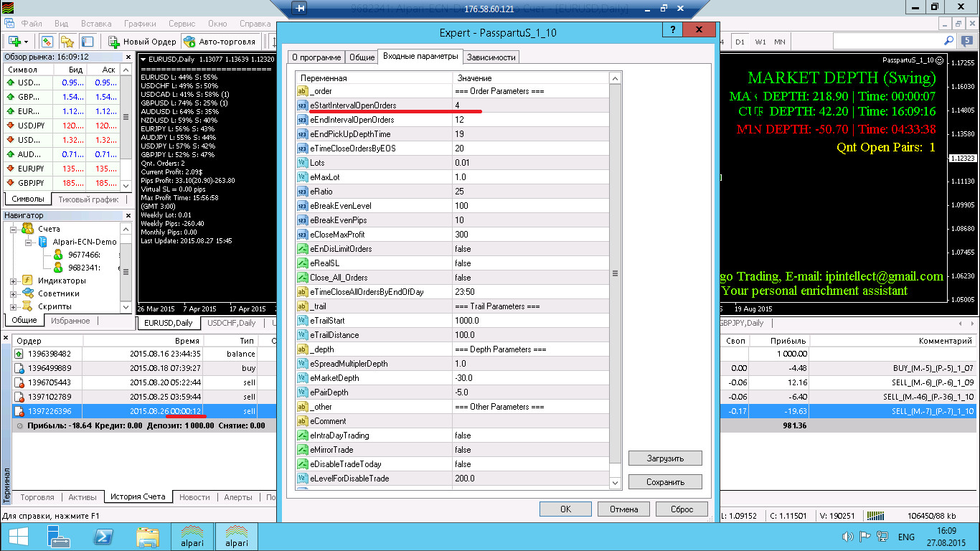Collapse the Счета tree node

pos(14,229)
